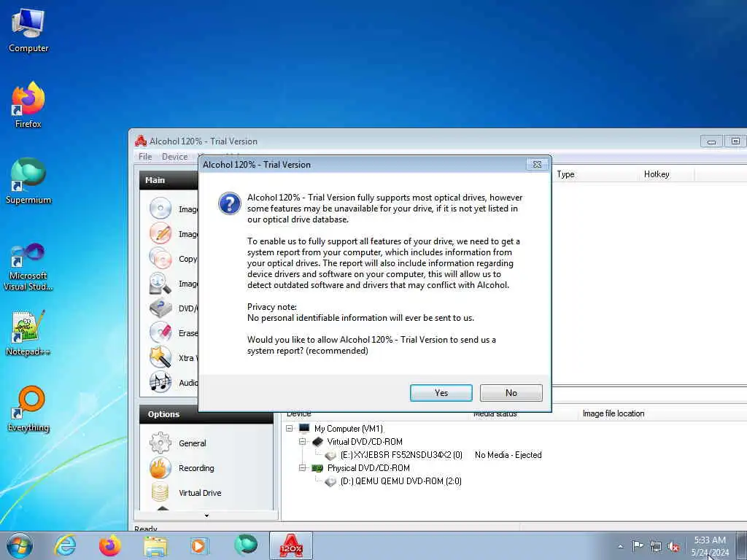This screenshot has height=560, width=747.
Task: Open the Device menu in Alcohol 120%
Action: coord(174,157)
